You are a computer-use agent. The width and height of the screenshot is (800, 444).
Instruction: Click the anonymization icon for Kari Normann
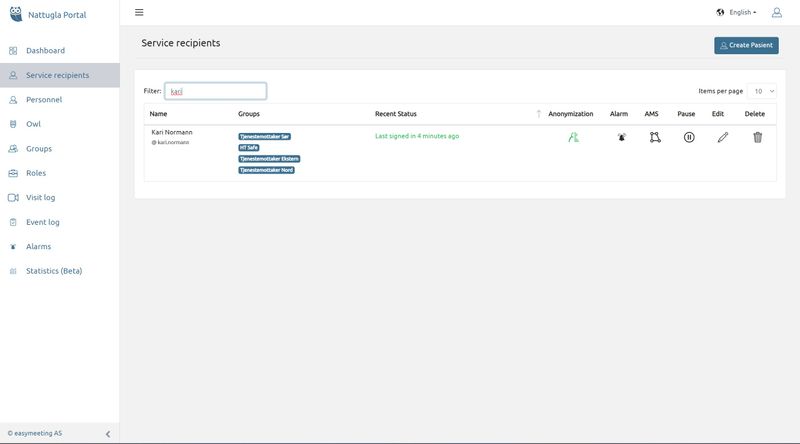(x=573, y=137)
